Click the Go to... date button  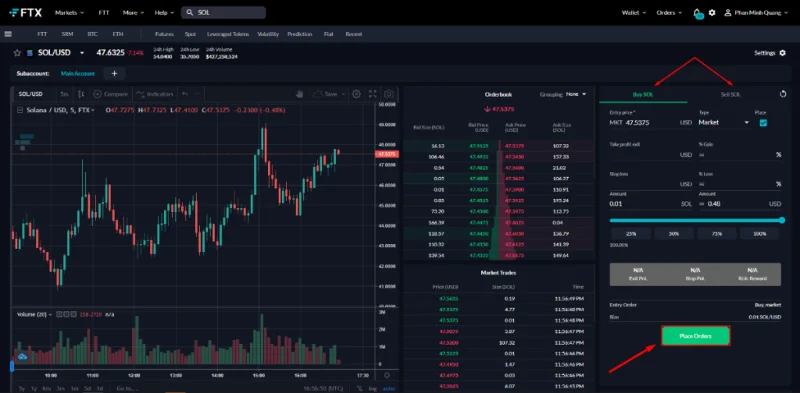pyautogui.click(x=127, y=388)
